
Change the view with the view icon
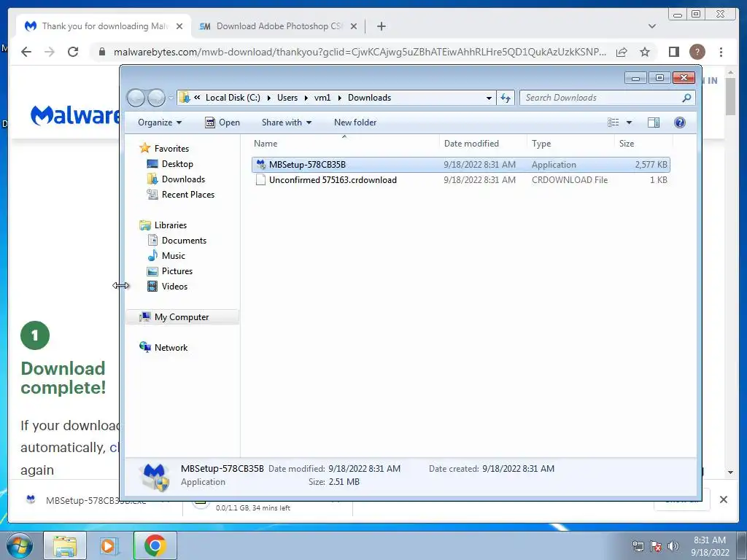[x=613, y=122]
